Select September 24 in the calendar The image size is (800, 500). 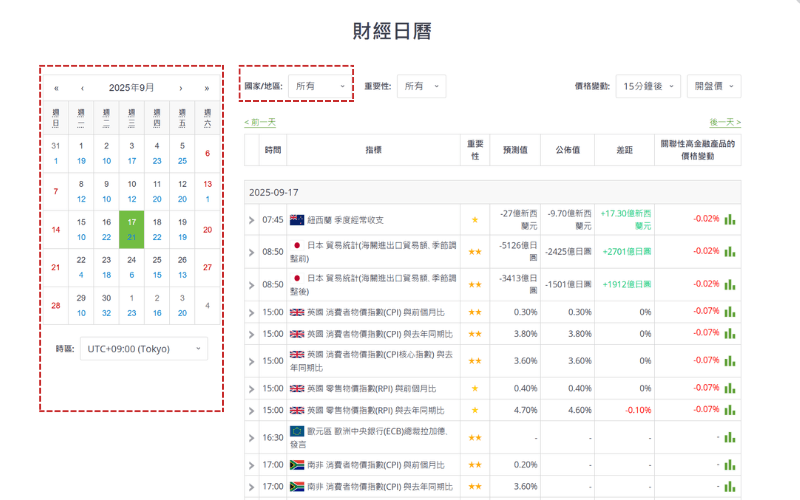[x=132, y=267]
